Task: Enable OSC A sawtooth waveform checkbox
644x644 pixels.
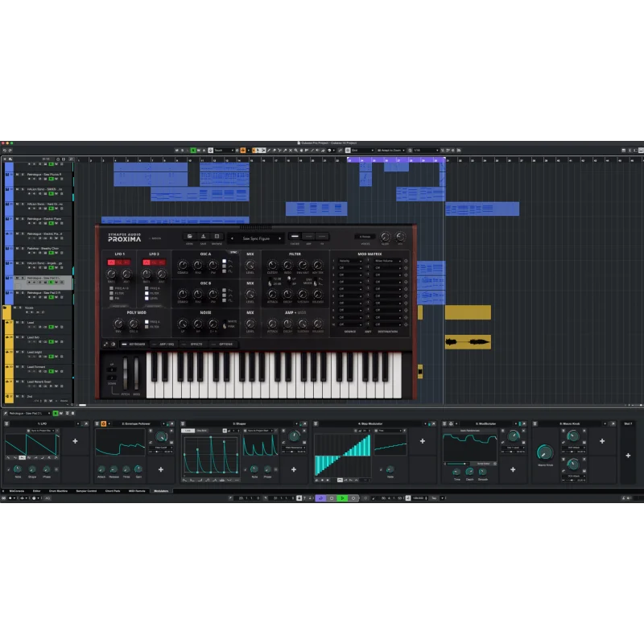Action: [224, 261]
